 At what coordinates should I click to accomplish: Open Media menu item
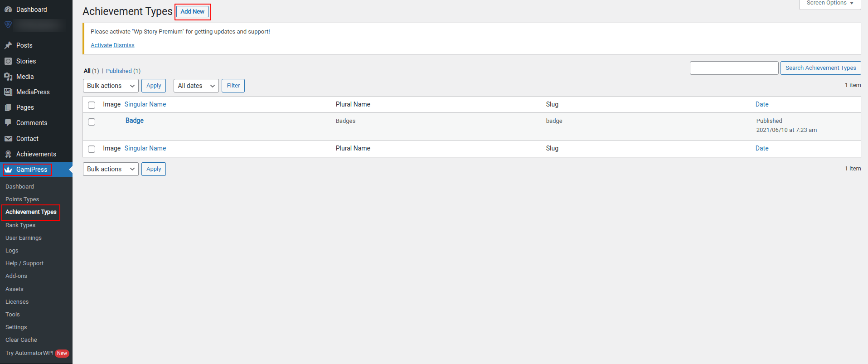click(x=25, y=77)
